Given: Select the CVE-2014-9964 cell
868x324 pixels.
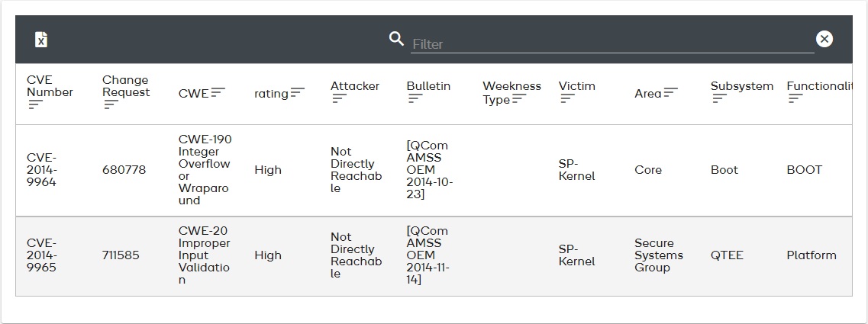Looking at the screenshot, I should point(41,170).
